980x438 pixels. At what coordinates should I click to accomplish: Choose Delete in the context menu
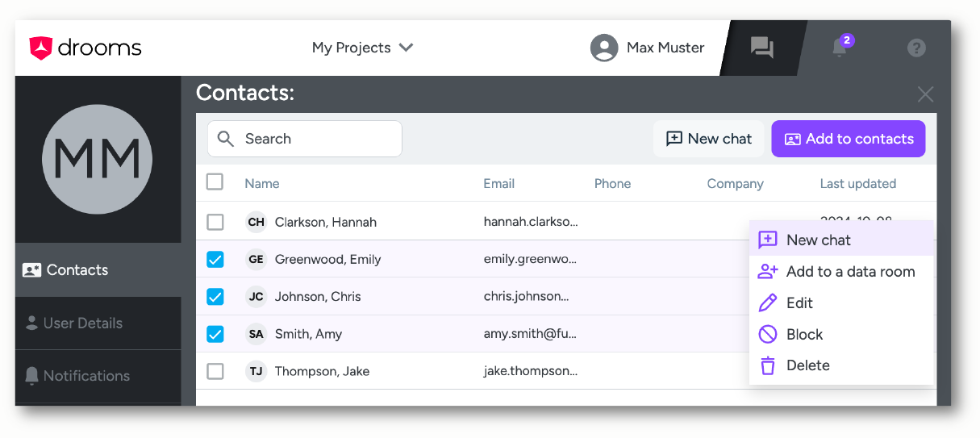pyautogui.click(x=841, y=365)
